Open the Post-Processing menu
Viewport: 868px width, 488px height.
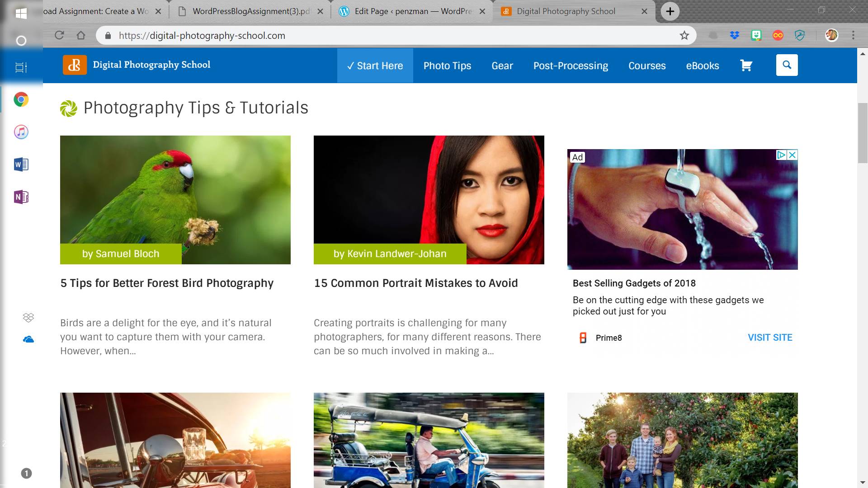coord(571,66)
